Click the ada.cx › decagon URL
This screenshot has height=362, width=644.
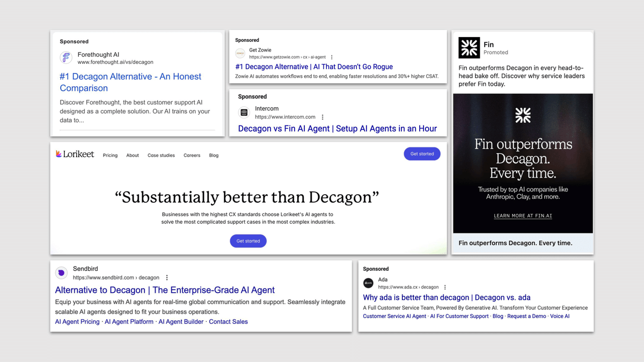tap(408, 287)
